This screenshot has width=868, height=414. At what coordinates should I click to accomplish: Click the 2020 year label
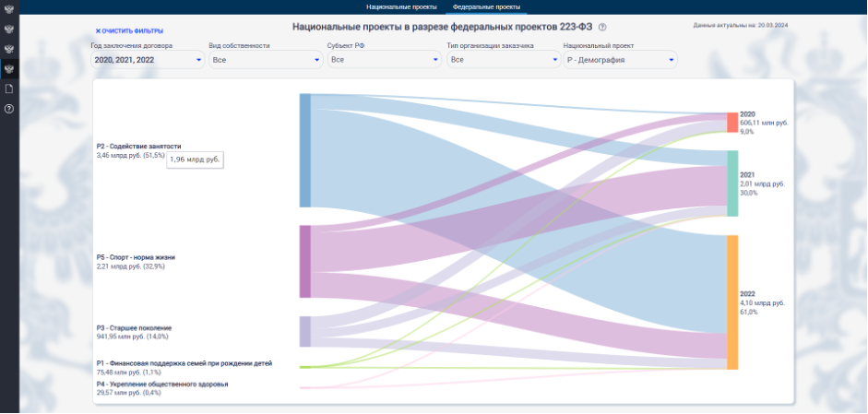pos(747,114)
